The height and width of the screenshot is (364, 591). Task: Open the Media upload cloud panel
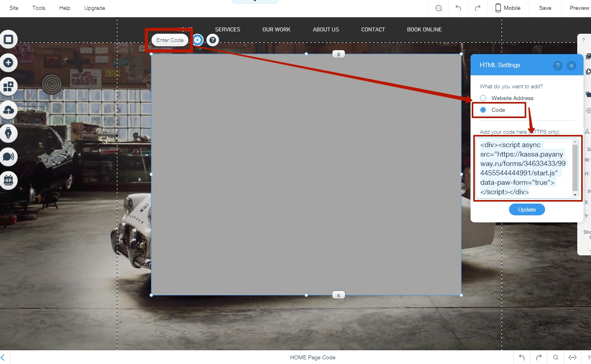8,110
